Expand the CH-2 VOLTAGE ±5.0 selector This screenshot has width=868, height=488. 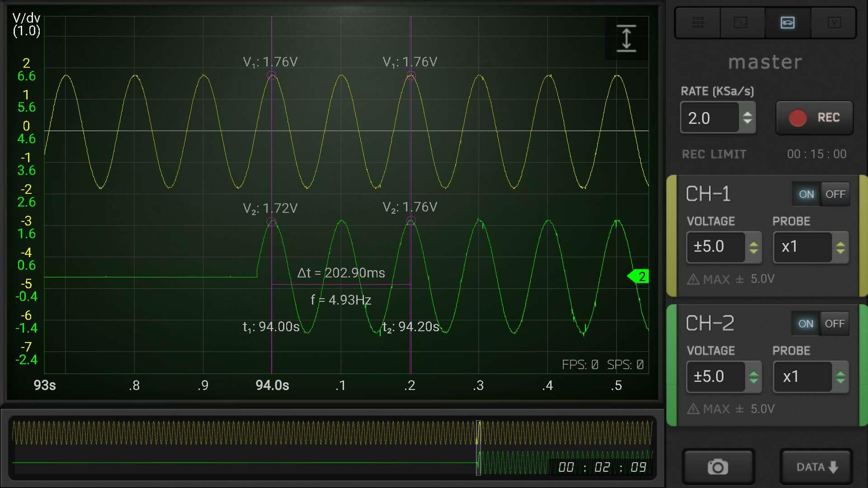pyautogui.click(x=724, y=377)
